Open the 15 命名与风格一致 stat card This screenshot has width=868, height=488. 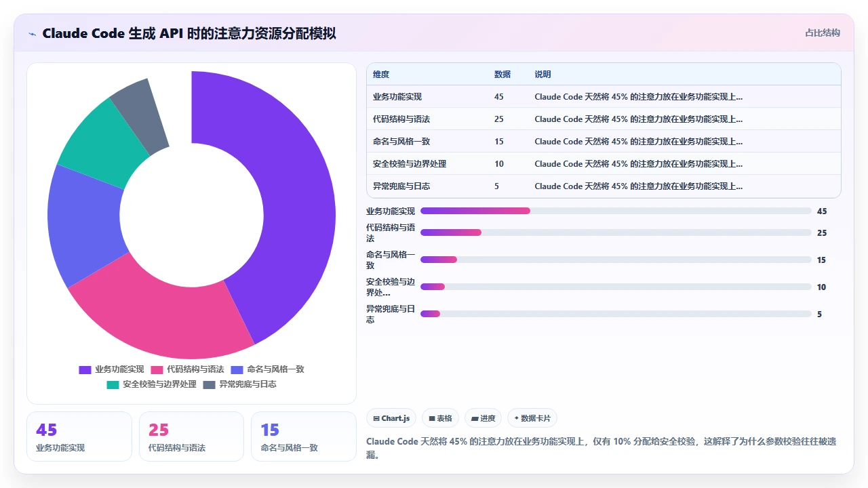coord(304,436)
